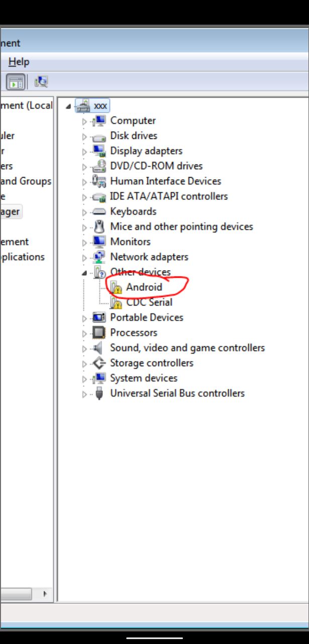The image size is (309, 644).
Task: Expand the Portable Devices node
Action: click(84, 318)
